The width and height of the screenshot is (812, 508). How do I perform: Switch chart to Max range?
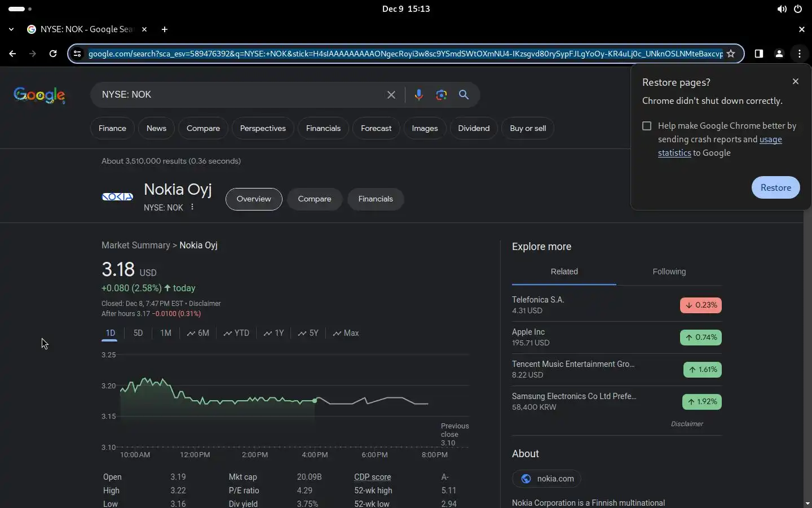tap(346, 333)
